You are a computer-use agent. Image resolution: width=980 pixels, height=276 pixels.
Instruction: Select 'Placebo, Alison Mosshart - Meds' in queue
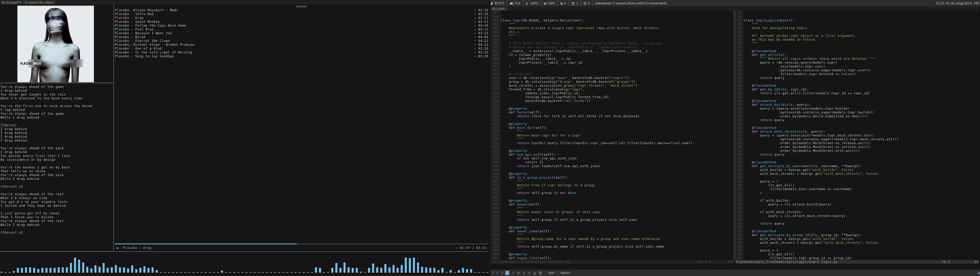coord(146,10)
